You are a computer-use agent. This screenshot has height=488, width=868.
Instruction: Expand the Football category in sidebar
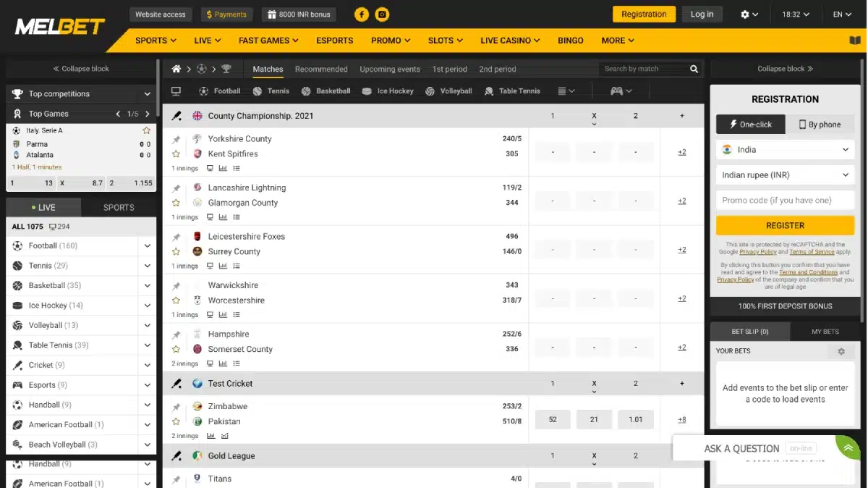click(x=148, y=246)
